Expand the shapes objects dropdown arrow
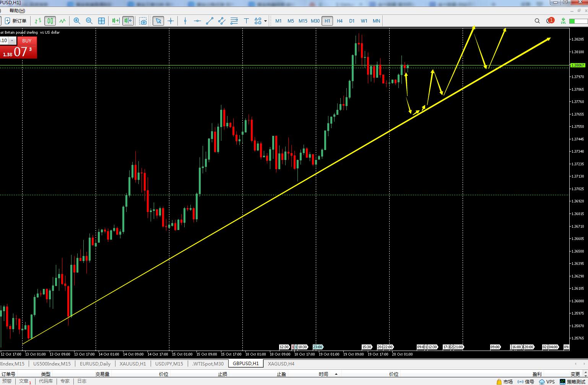 click(x=266, y=21)
